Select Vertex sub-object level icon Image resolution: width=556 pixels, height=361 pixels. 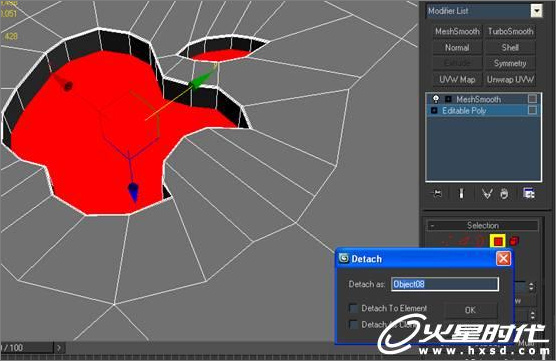click(446, 241)
